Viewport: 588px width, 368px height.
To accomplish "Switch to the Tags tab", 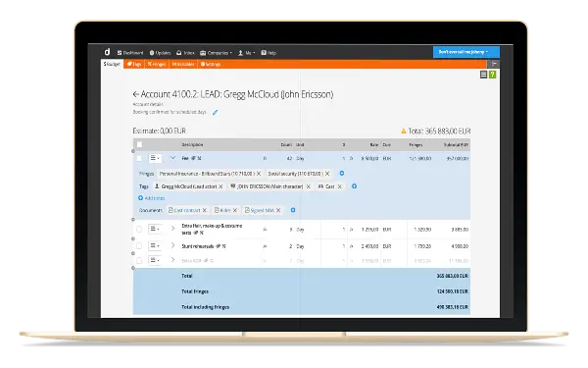I will point(133,64).
